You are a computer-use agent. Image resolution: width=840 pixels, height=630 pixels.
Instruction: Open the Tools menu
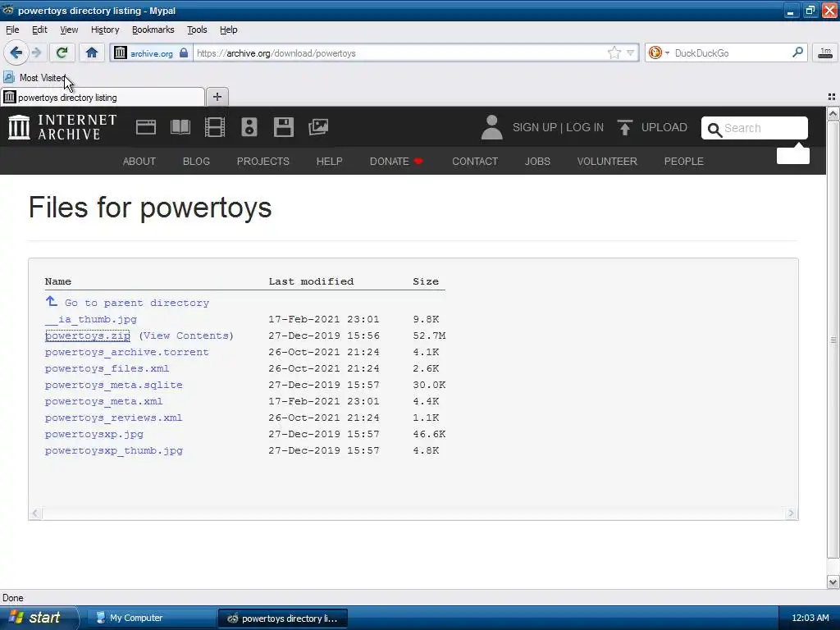pos(197,30)
